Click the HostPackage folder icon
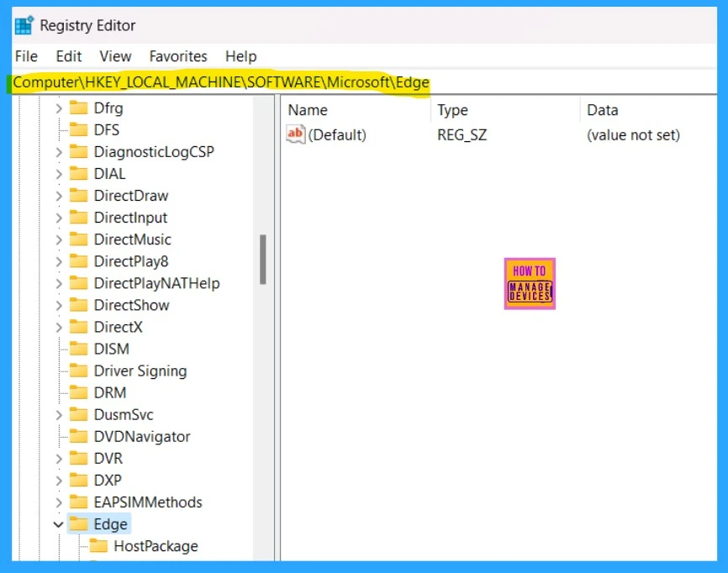 98,545
